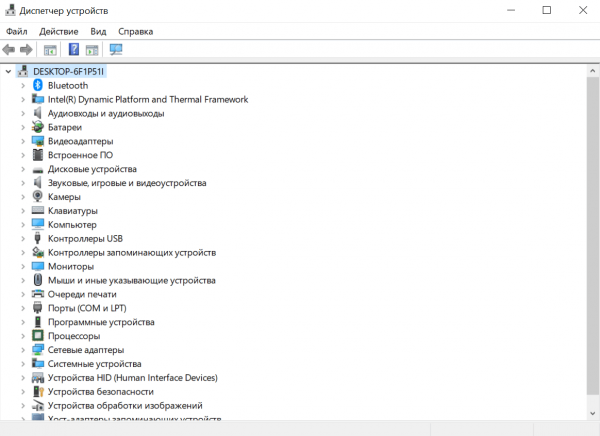The height and width of the screenshot is (436, 600).
Task: Select the Батареи label
Action: pyautogui.click(x=65, y=127)
